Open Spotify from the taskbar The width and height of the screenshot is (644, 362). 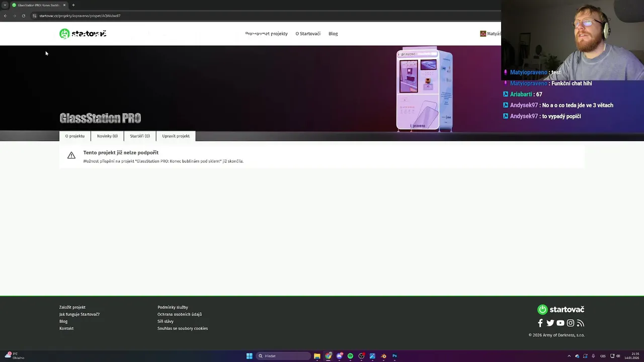350,356
